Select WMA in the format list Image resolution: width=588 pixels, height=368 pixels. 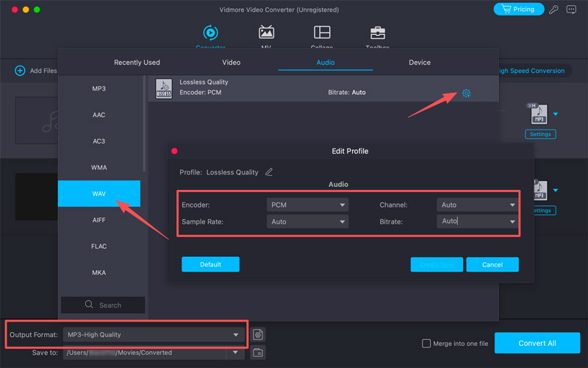pos(99,168)
